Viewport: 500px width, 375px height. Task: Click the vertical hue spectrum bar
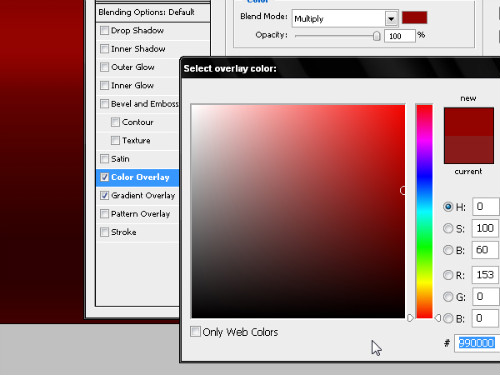[424, 211]
